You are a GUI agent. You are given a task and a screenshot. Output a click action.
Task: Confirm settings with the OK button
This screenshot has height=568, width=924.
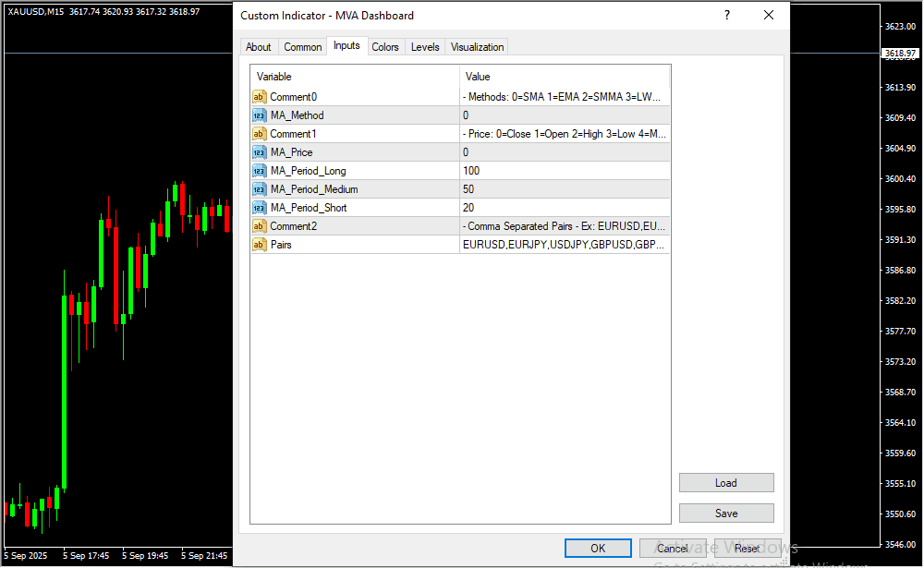[x=598, y=549]
